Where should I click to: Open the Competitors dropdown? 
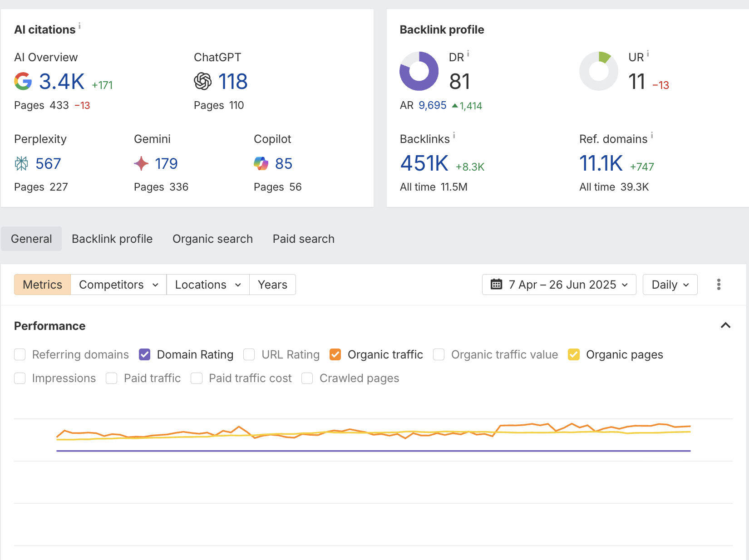click(118, 285)
